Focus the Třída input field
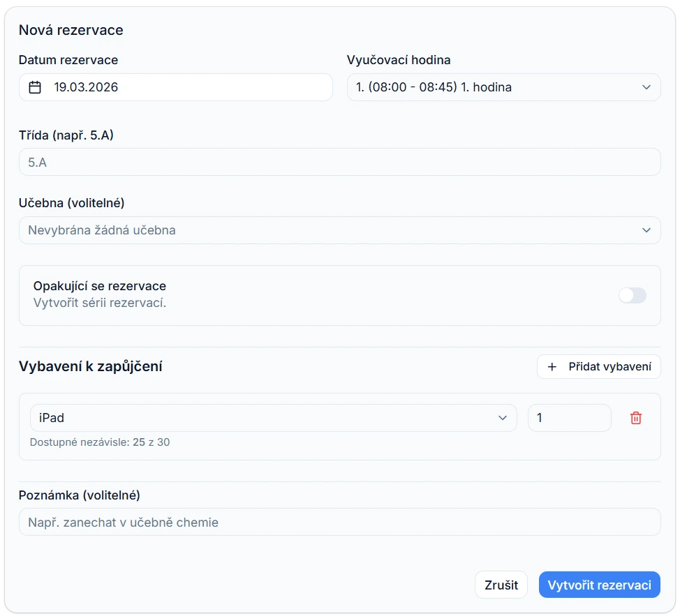Screen dimensions: 680x616 tap(339, 162)
